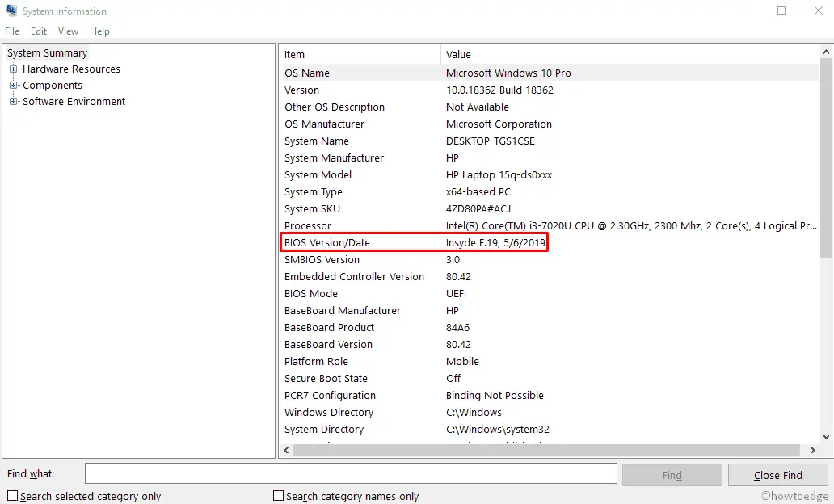
Task: Open the Edit menu
Action: point(39,31)
